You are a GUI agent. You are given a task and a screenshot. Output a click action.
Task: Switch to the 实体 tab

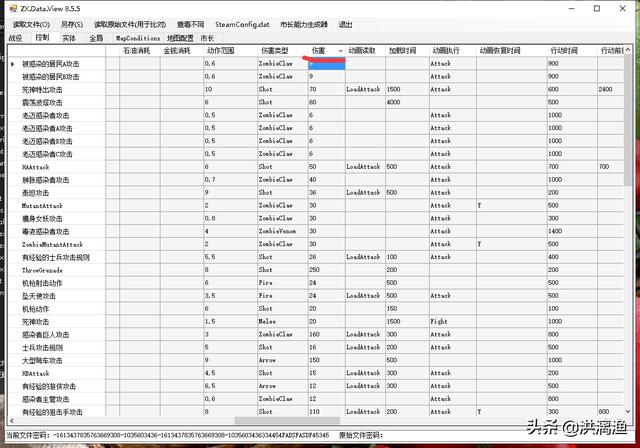pos(69,38)
